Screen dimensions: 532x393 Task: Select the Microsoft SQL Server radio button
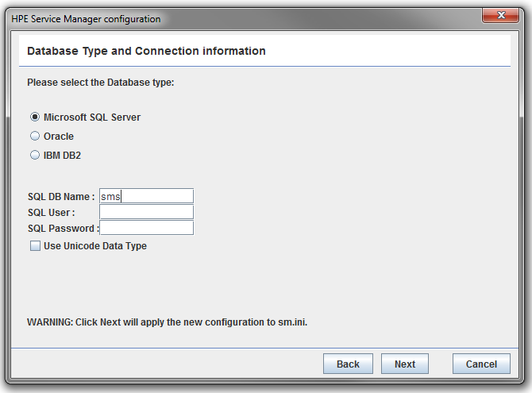click(35, 117)
